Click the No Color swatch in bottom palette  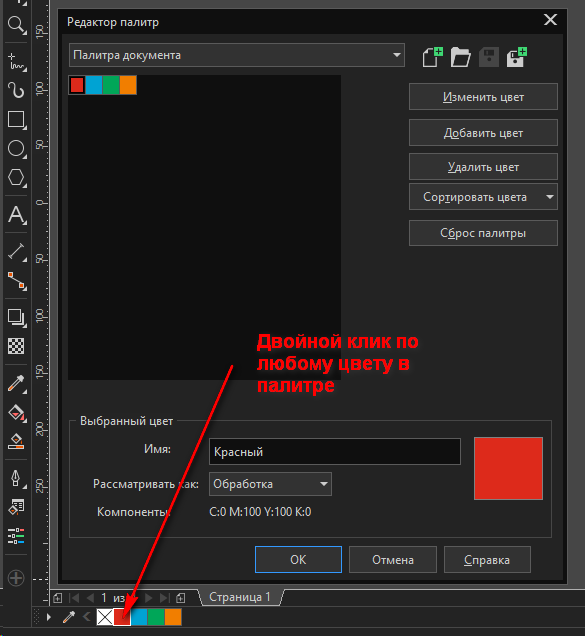click(105, 617)
